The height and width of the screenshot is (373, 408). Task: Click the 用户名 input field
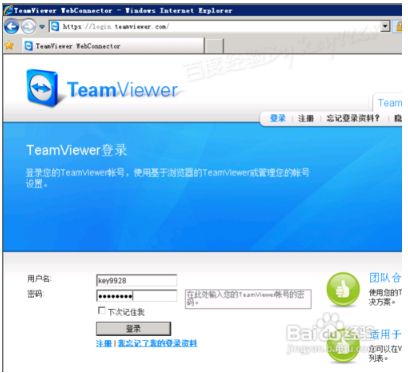tap(136, 280)
